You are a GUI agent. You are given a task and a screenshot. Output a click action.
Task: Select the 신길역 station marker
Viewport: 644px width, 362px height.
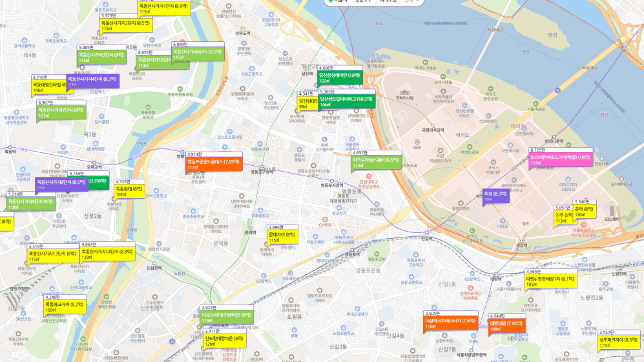point(427,234)
